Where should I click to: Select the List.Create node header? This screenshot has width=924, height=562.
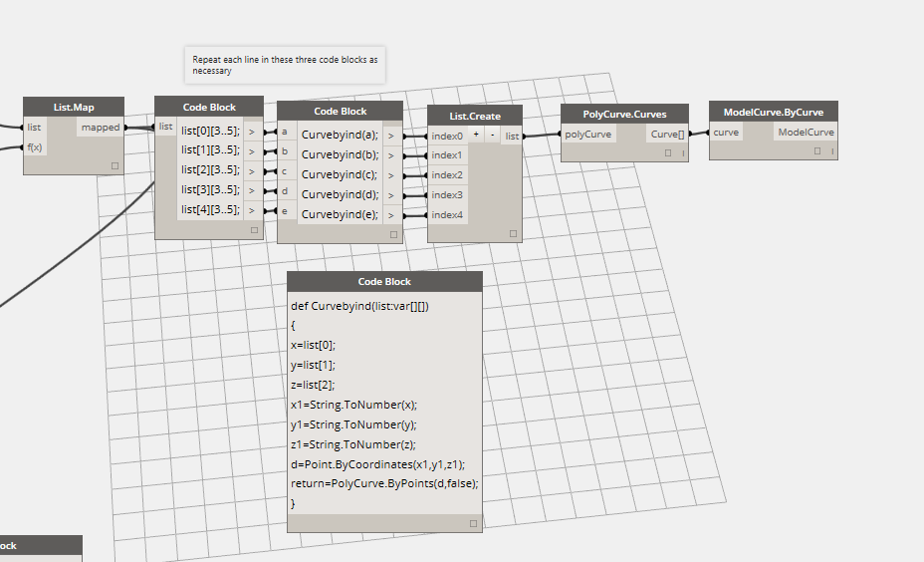(475, 116)
